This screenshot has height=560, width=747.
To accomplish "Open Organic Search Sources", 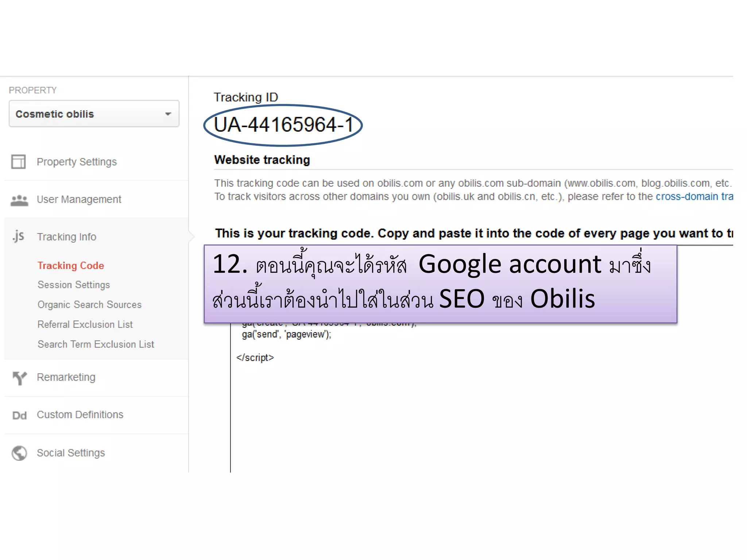I will [x=89, y=304].
